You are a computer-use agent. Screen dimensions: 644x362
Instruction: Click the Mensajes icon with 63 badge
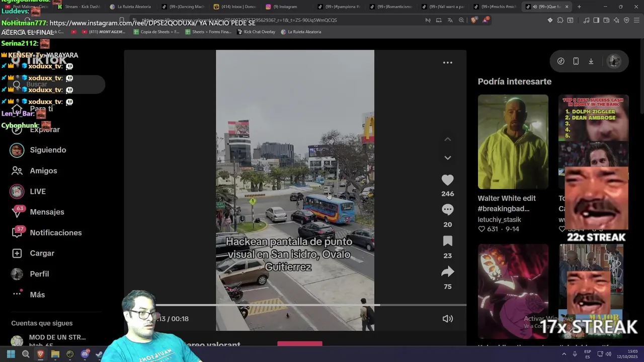[17, 212]
